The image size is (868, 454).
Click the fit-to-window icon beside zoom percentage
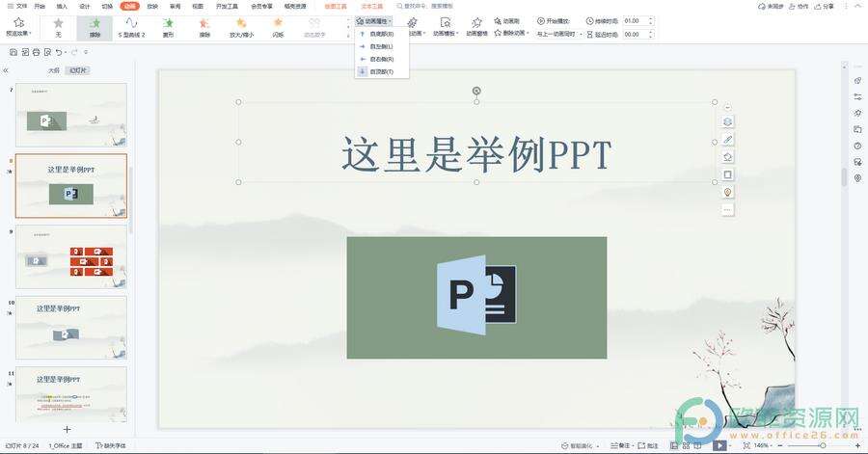(746, 445)
